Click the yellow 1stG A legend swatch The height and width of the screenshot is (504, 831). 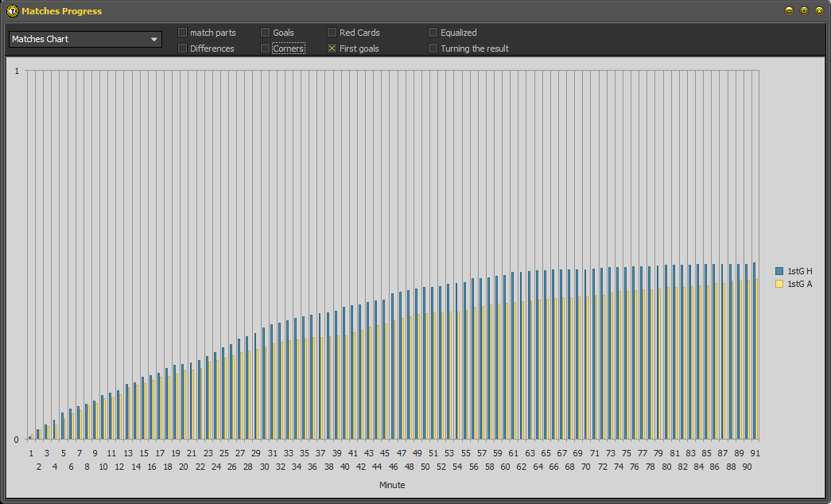point(779,284)
